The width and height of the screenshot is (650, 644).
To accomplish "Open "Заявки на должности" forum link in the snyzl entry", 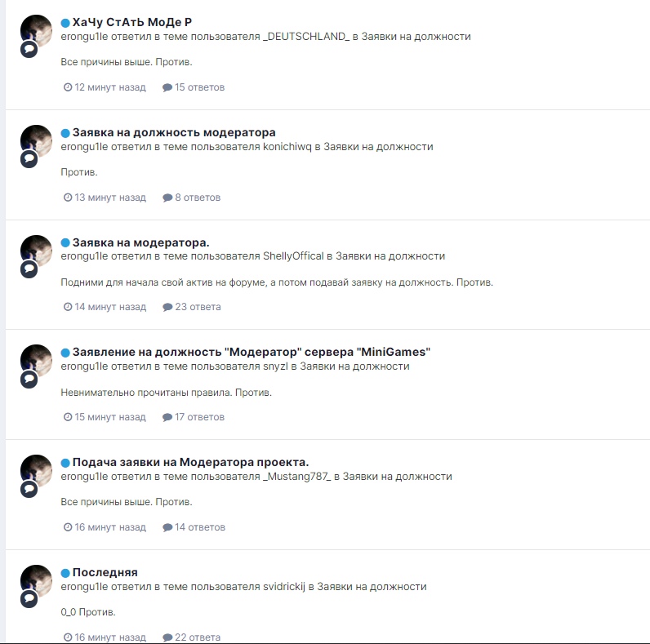I will (x=354, y=366).
